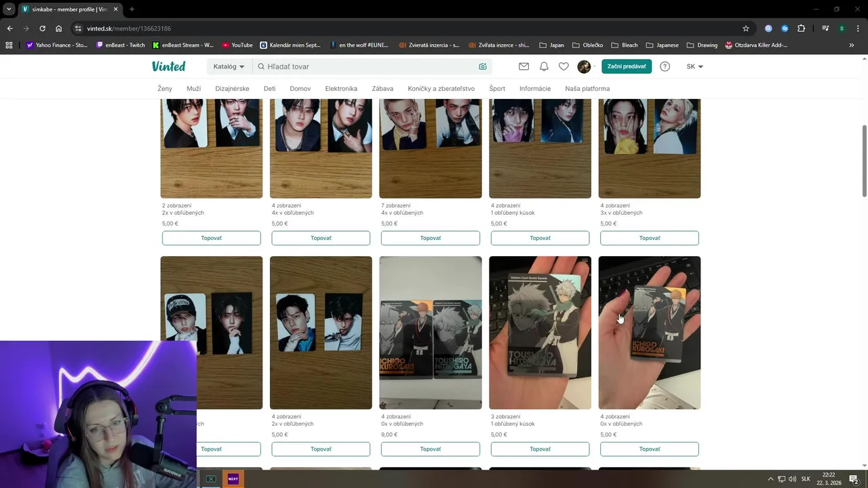The image size is (868, 488).
Task: View site information for vinted.sk
Action: click(78, 28)
